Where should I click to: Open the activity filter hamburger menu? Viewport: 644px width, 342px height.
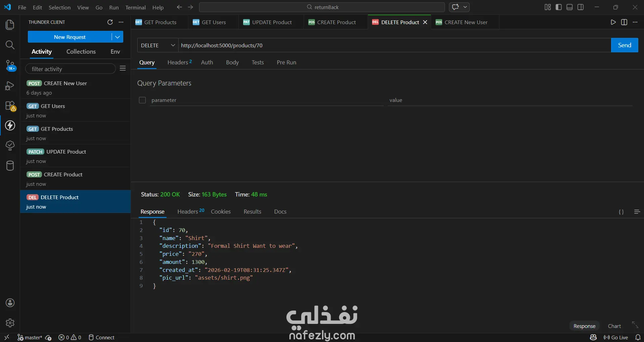pos(123,68)
